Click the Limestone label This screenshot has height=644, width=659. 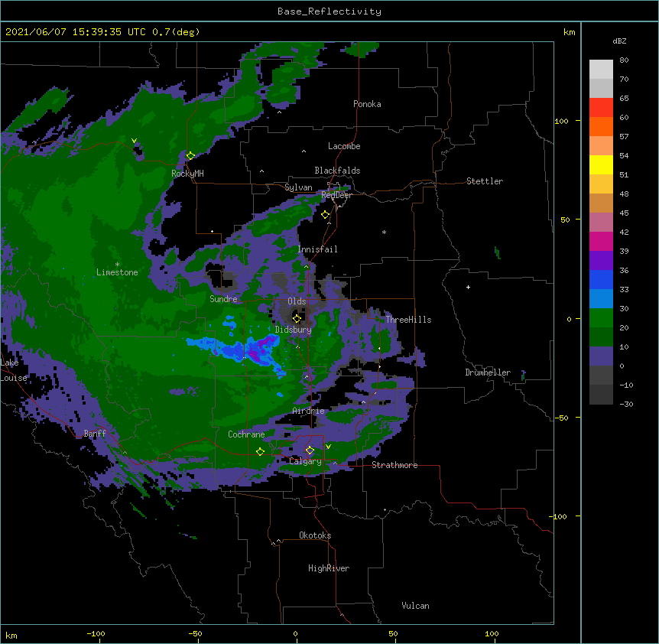(117, 272)
